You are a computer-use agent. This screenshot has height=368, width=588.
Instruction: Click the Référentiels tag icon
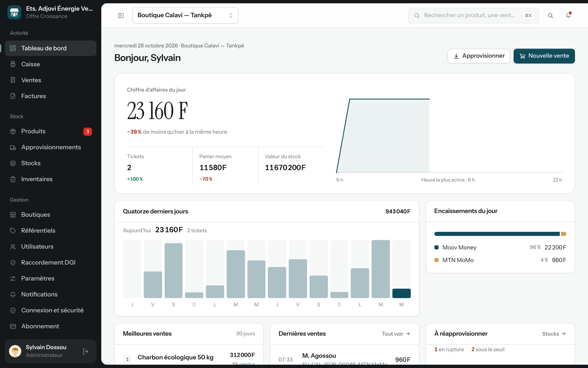click(13, 231)
